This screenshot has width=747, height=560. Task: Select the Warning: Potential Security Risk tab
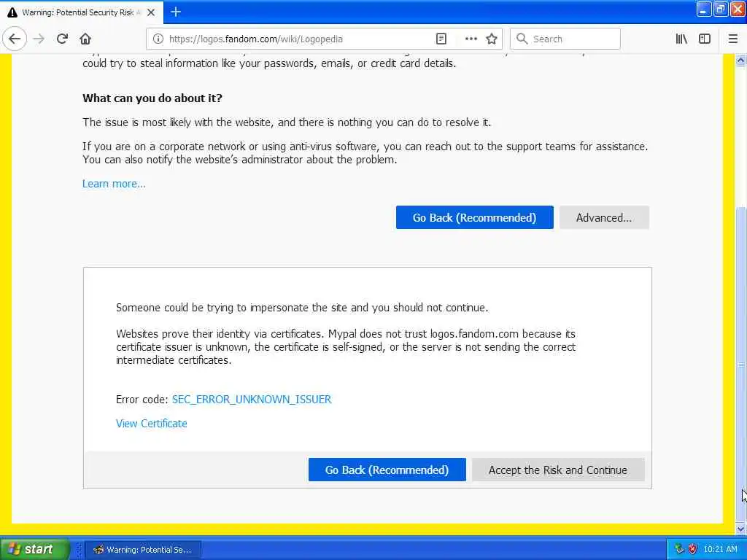(82, 12)
